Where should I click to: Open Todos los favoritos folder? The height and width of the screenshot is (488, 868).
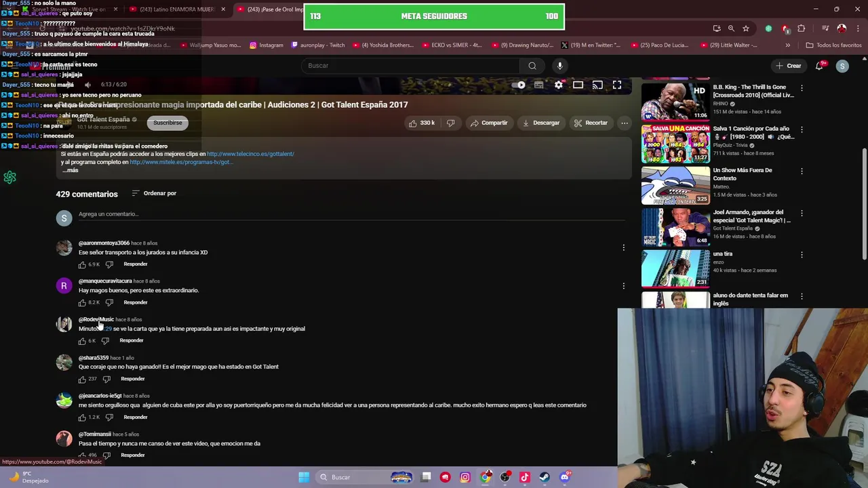[x=833, y=45]
